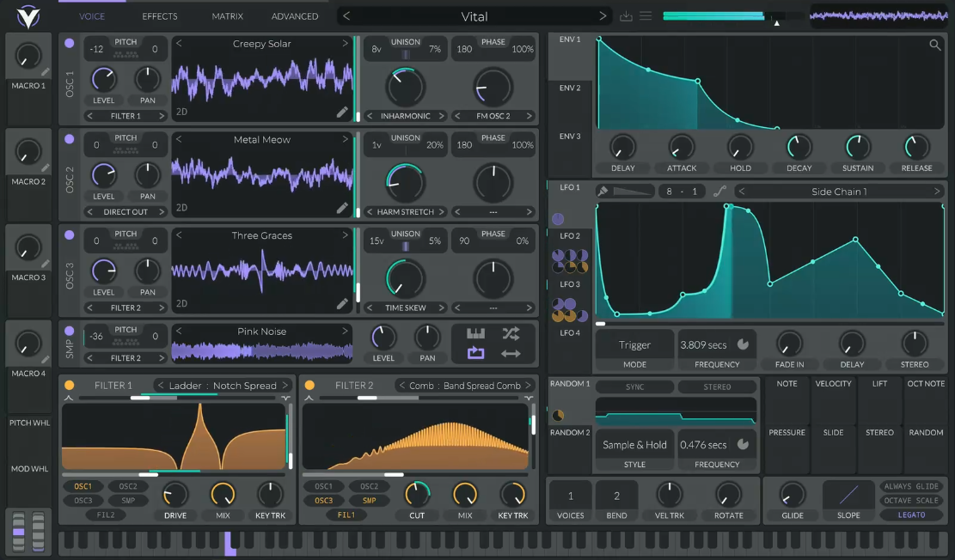Open the hamburger menu icon in header
This screenshot has height=560, width=955.
646,16
